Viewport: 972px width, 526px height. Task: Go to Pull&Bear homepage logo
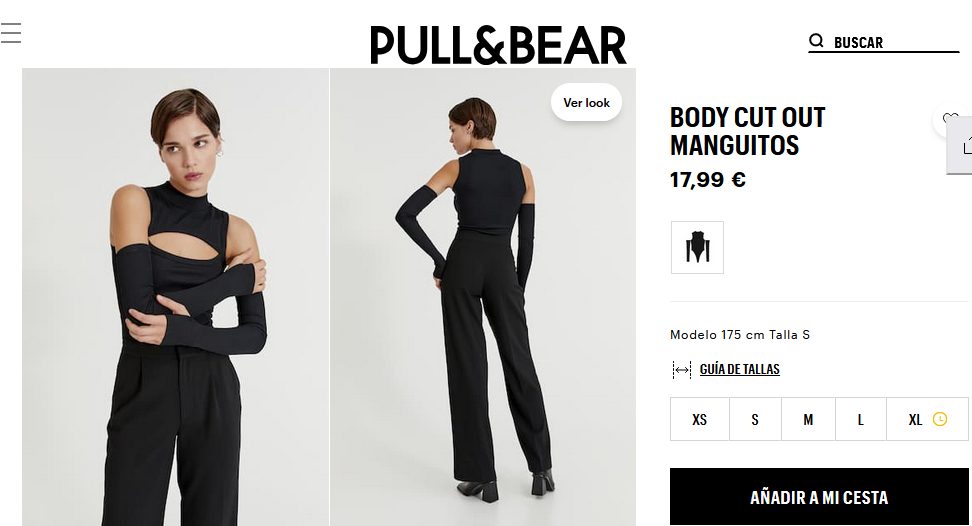click(x=498, y=45)
